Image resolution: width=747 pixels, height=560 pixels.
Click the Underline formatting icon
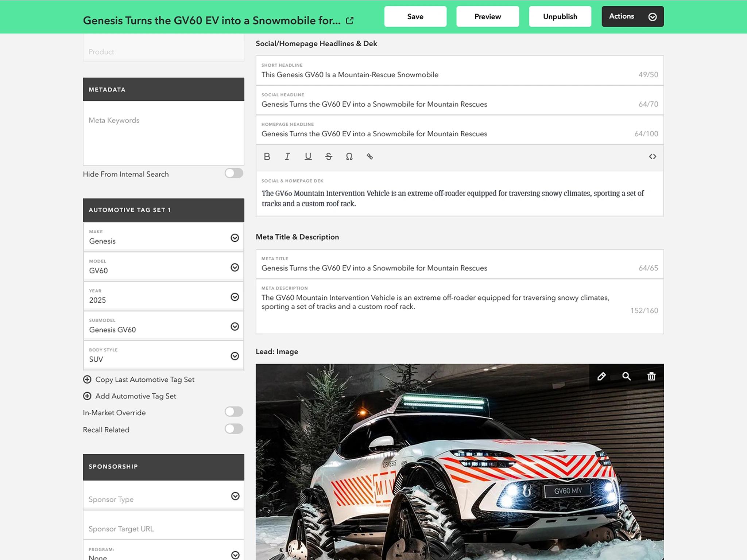tap(308, 156)
